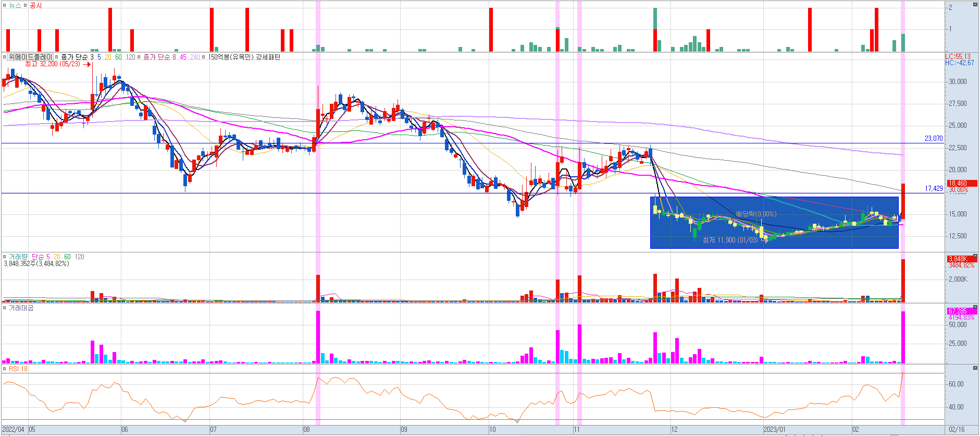Viewport: 980px width, 436px height.
Task: Click the 50,000 trading value axis label
Action: pos(958,324)
